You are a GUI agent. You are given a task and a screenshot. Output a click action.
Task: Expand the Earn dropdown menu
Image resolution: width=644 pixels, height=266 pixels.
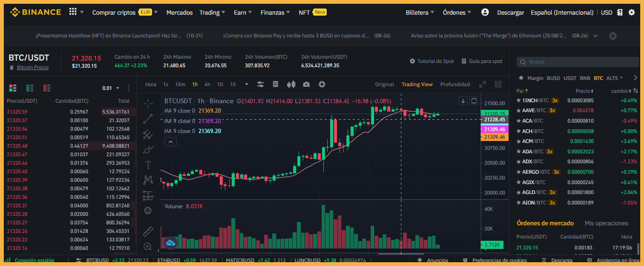click(243, 12)
